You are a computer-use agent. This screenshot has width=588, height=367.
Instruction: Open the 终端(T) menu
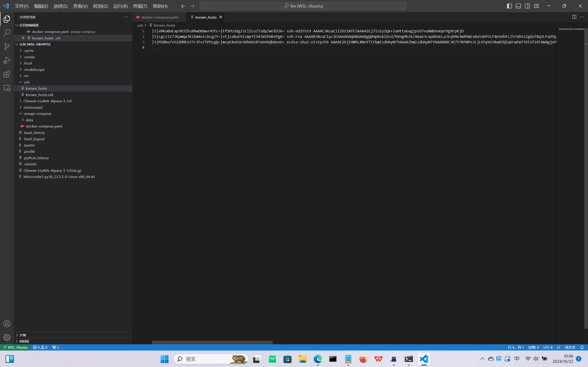140,6
